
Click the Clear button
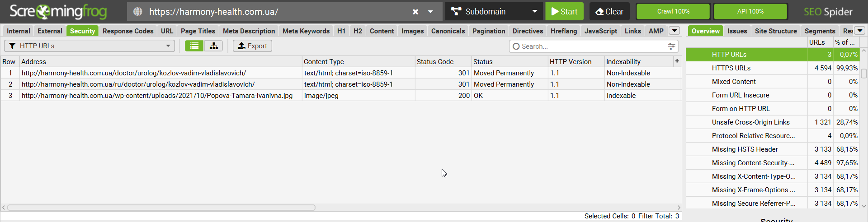[609, 11]
